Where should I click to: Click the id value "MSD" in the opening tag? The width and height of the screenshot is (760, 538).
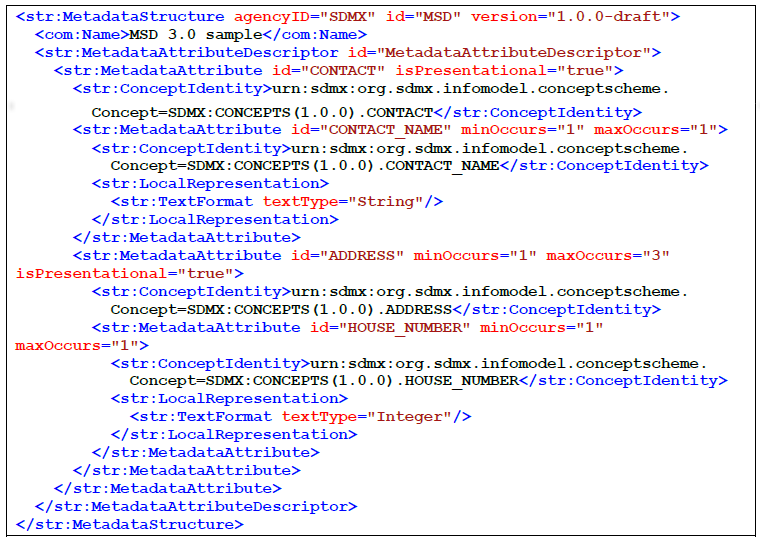[453, 16]
